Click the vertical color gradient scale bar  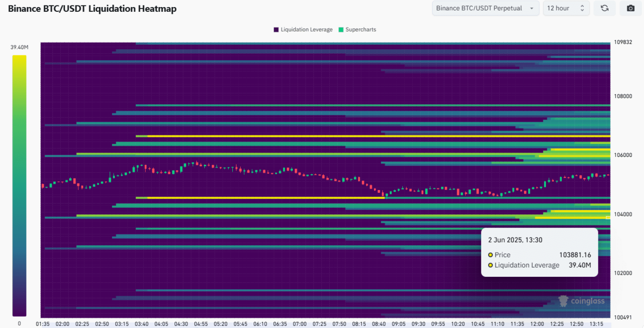tap(19, 185)
